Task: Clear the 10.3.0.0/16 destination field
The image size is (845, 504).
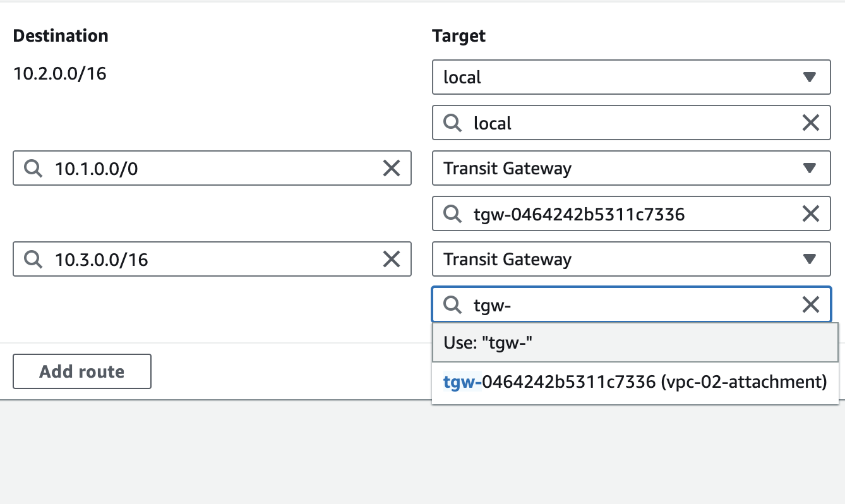Action: pyautogui.click(x=392, y=259)
